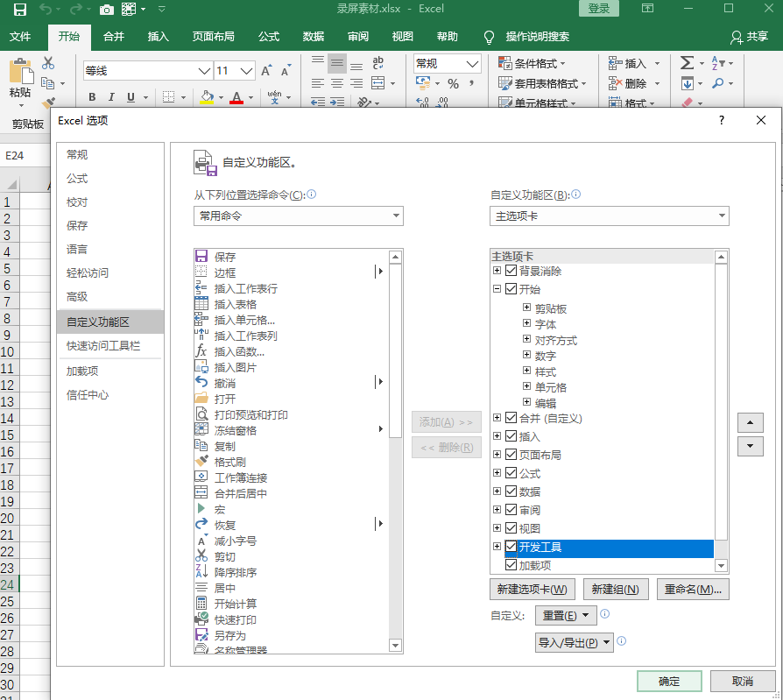The image size is (783, 700).
Task: Select the Redo command in the list
Action: [x=291, y=525]
